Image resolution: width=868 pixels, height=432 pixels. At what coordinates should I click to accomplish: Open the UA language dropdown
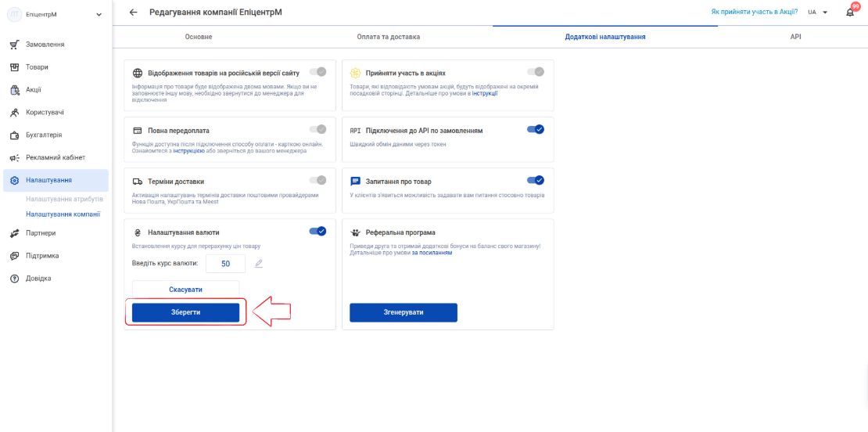[818, 13]
